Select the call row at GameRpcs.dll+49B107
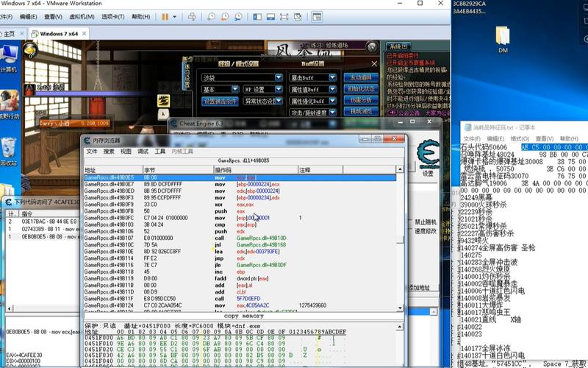 pyautogui.click(x=240, y=238)
